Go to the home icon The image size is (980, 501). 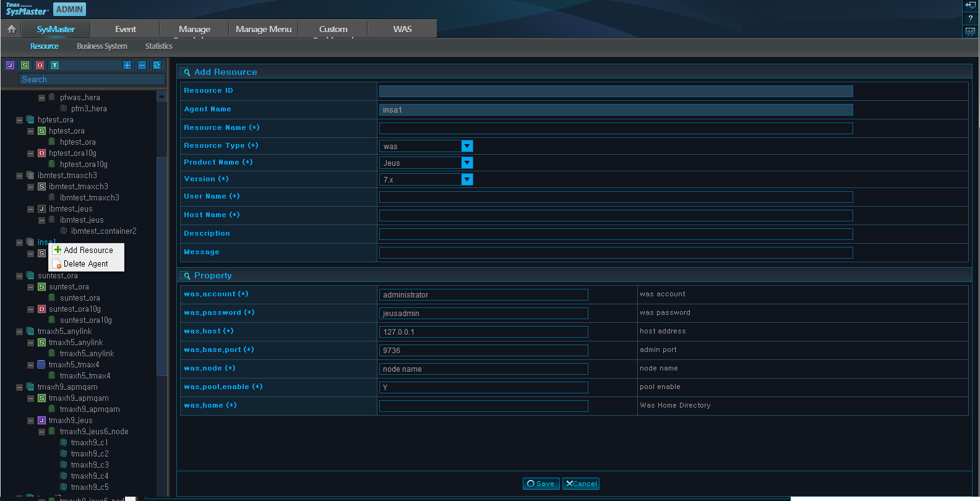pyautogui.click(x=11, y=29)
